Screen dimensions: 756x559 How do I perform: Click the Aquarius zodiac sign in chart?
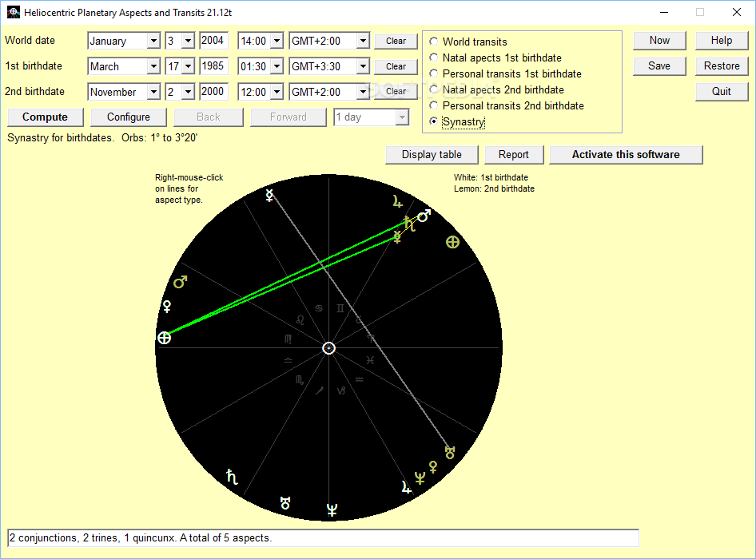point(359,380)
